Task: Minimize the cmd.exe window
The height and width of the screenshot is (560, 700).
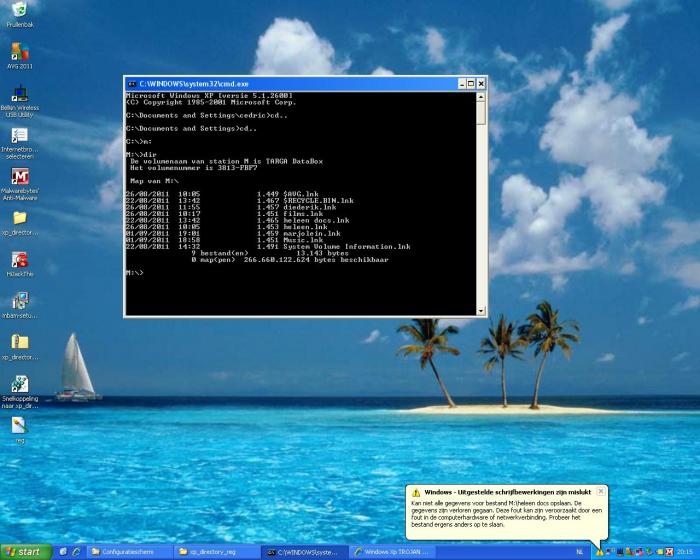Action: [462, 84]
